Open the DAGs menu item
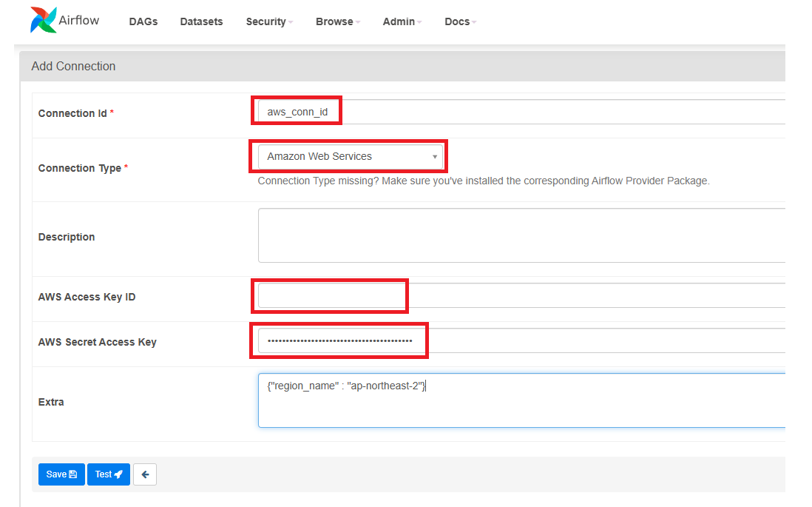 click(x=143, y=21)
